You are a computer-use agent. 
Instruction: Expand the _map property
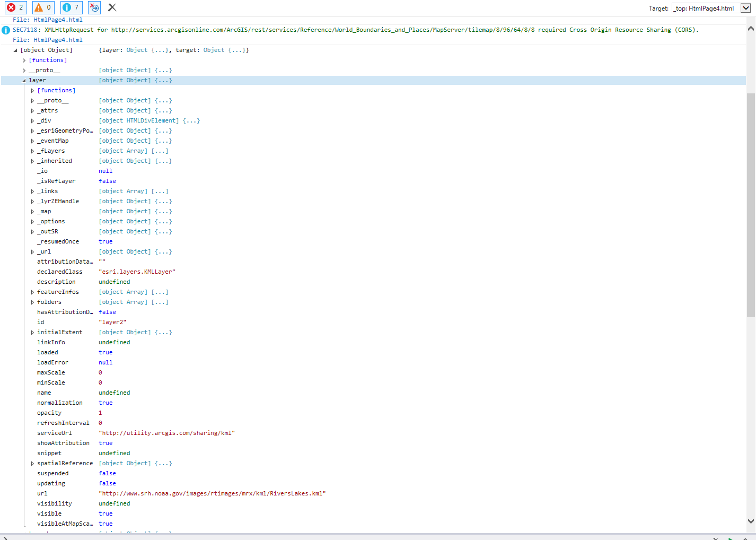(x=32, y=212)
